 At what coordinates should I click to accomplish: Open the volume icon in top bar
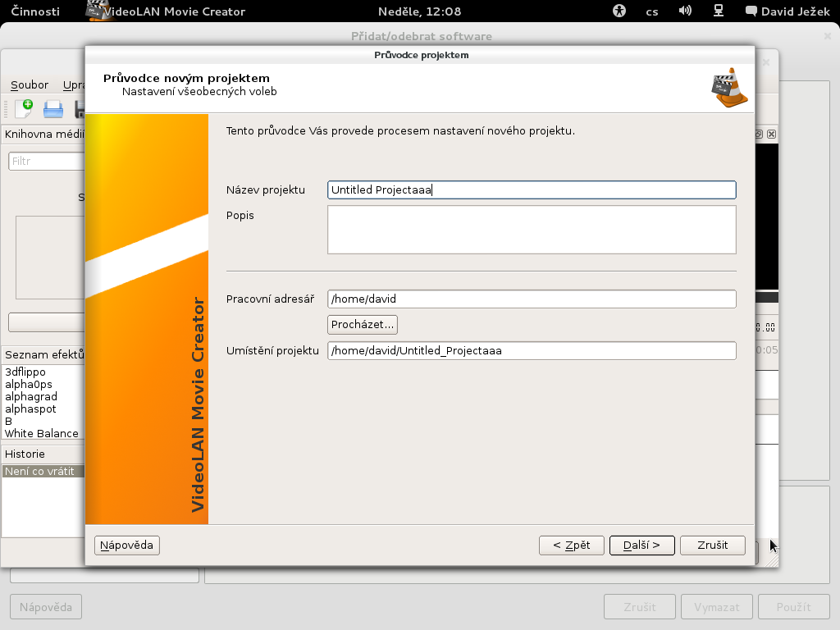[x=685, y=11]
